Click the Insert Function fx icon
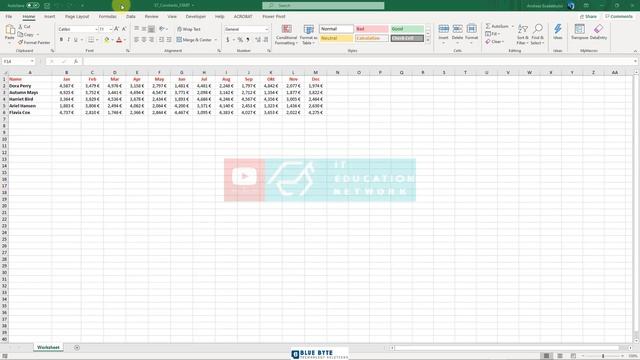The width and height of the screenshot is (640, 360). pos(76,61)
